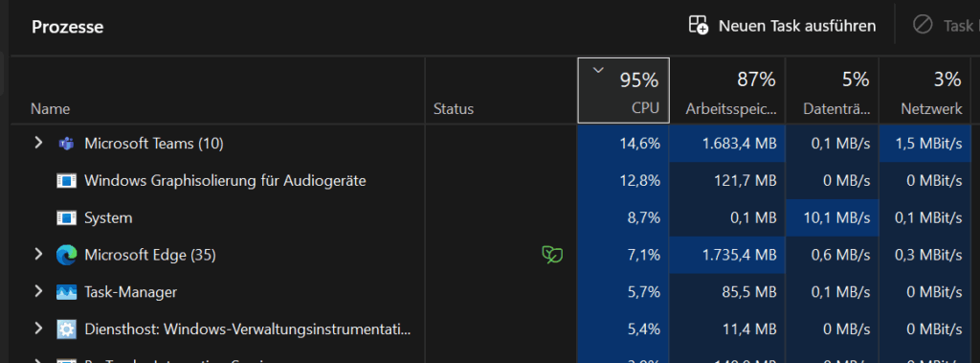The height and width of the screenshot is (363, 980).
Task: Click the Name column header
Action: (x=217, y=90)
